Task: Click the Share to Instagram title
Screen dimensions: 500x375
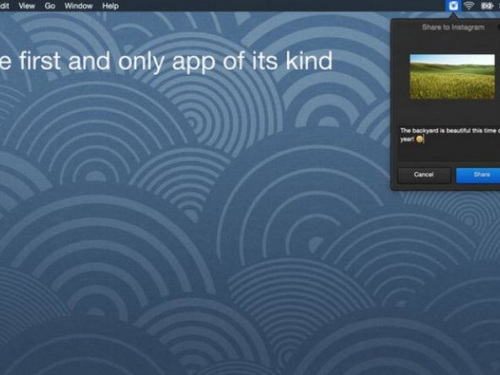Action: [x=453, y=27]
